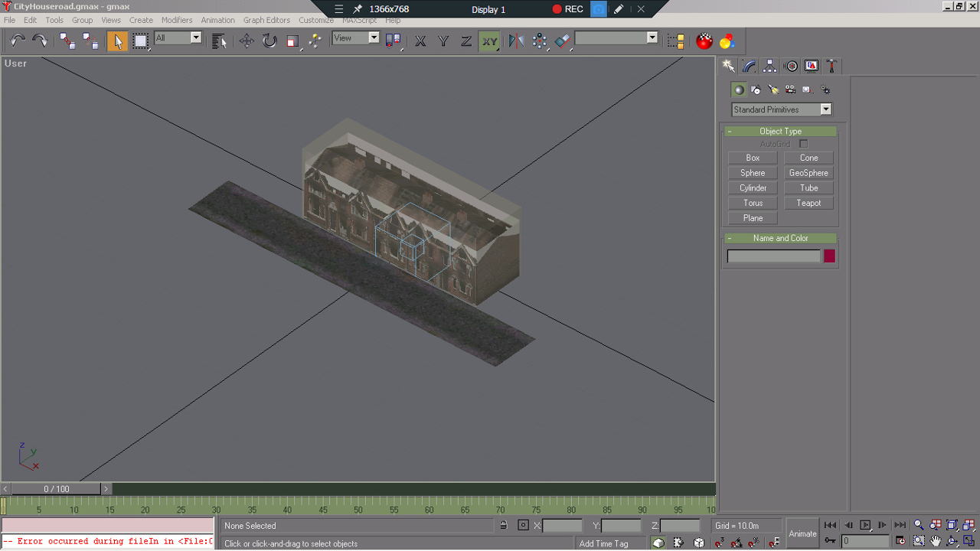
Task: Choose the rectangular selection region icon
Action: [140, 41]
